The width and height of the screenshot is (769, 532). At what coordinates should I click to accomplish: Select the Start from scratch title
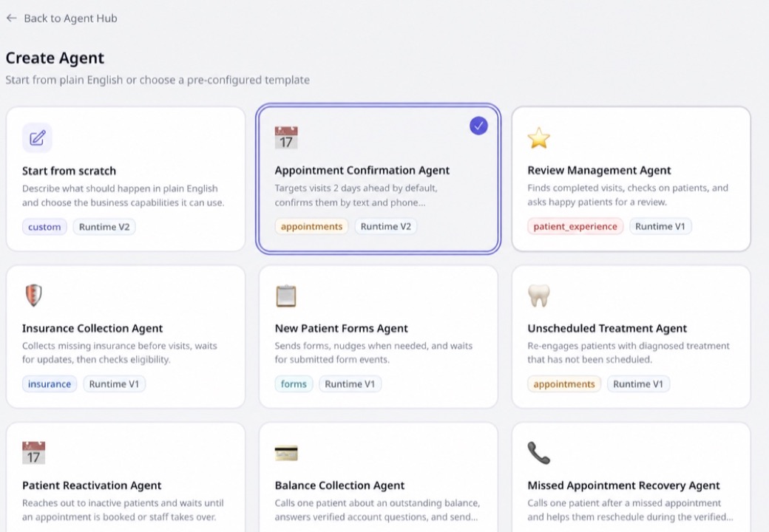point(70,171)
